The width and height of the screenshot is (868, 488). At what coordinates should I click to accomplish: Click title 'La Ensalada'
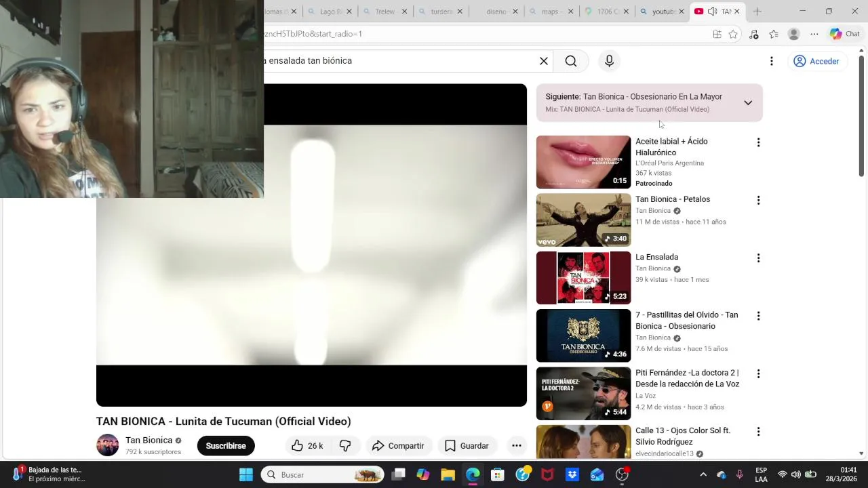click(656, 257)
